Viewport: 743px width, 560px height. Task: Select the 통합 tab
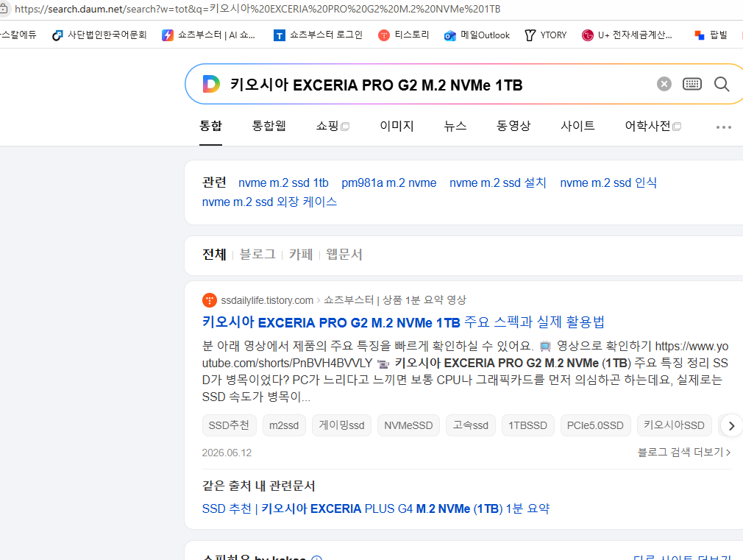click(211, 126)
